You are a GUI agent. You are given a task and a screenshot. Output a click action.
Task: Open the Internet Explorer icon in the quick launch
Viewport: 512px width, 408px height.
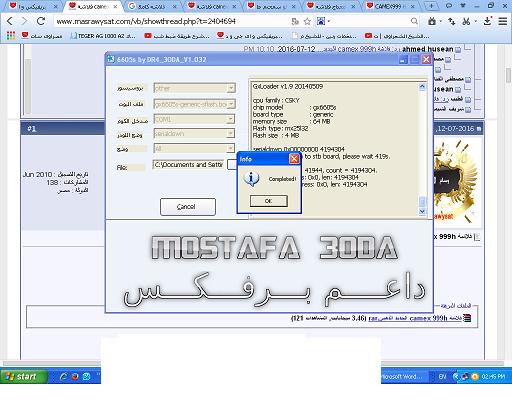click(63, 377)
